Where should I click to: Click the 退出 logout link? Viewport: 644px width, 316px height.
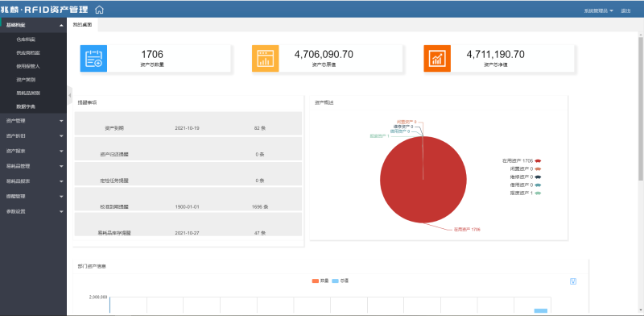pyautogui.click(x=625, y=10)
